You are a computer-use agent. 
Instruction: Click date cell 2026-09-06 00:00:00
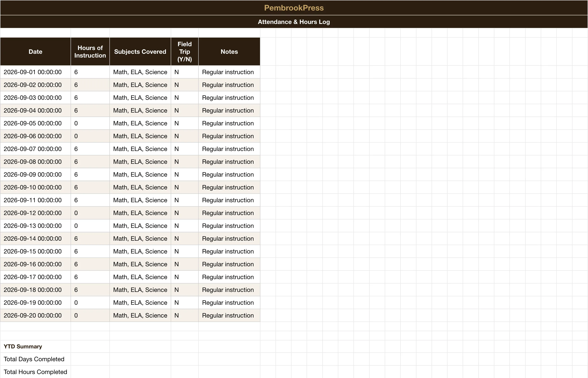pyautogui.click(x=35, y=136)
